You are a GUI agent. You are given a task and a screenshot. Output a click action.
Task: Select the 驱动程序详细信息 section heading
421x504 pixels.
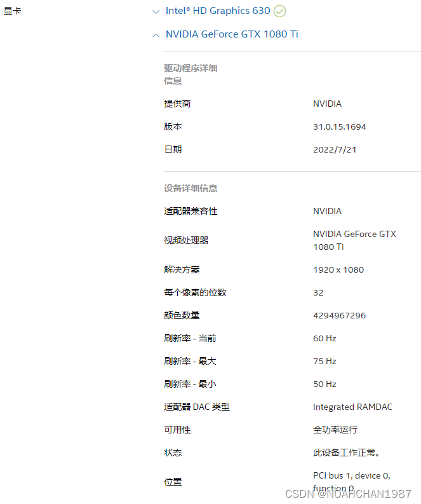pyautogui.click(x=190, y=74)
